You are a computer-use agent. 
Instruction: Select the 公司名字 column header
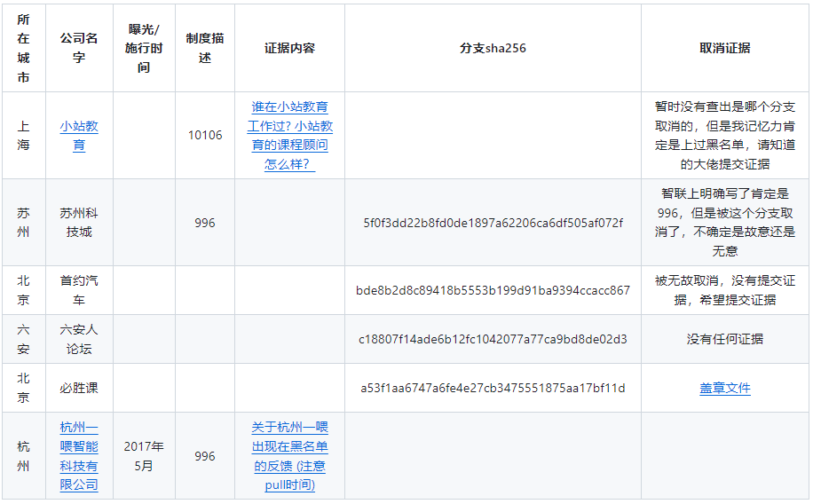coord(79,48)
